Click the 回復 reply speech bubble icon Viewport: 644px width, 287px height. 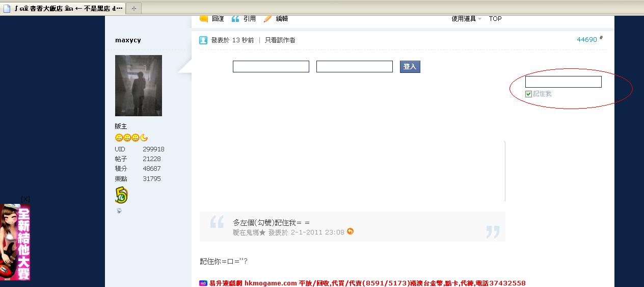point(204,19)
